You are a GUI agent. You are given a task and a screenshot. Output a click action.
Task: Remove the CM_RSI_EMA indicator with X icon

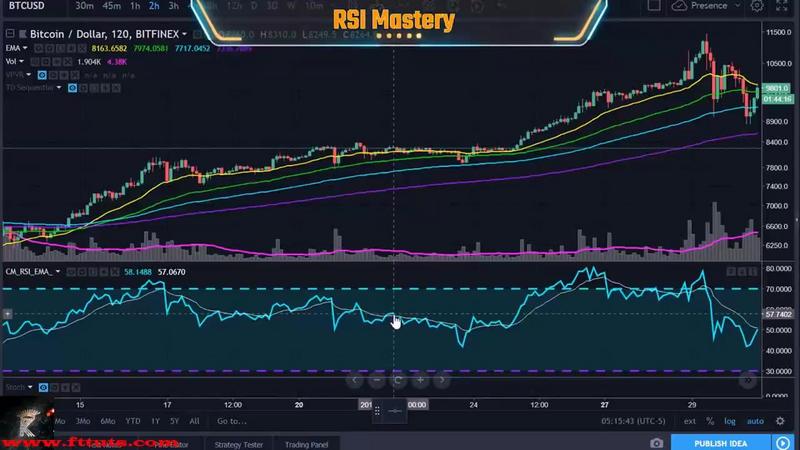(115, 272)
